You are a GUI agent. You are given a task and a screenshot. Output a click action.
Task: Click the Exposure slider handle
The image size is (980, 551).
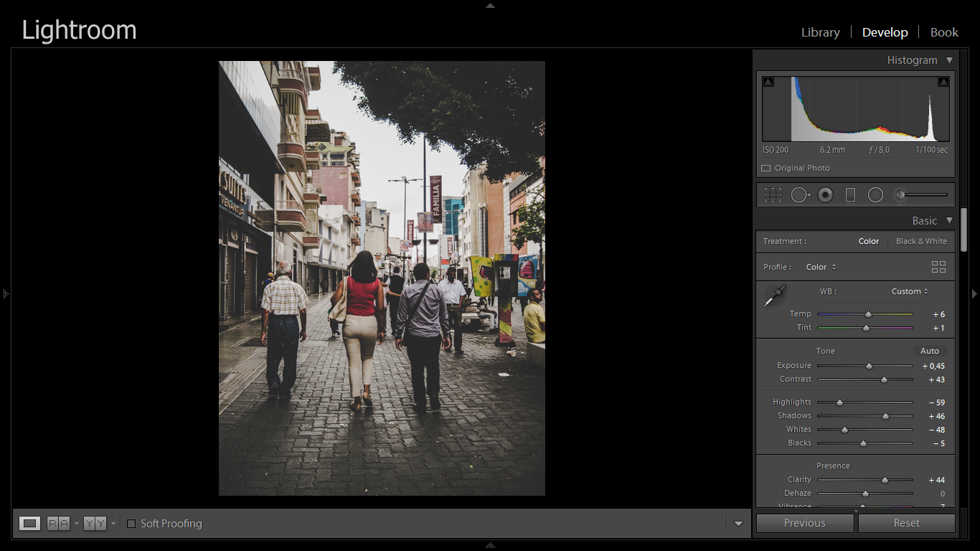[869, 366]
